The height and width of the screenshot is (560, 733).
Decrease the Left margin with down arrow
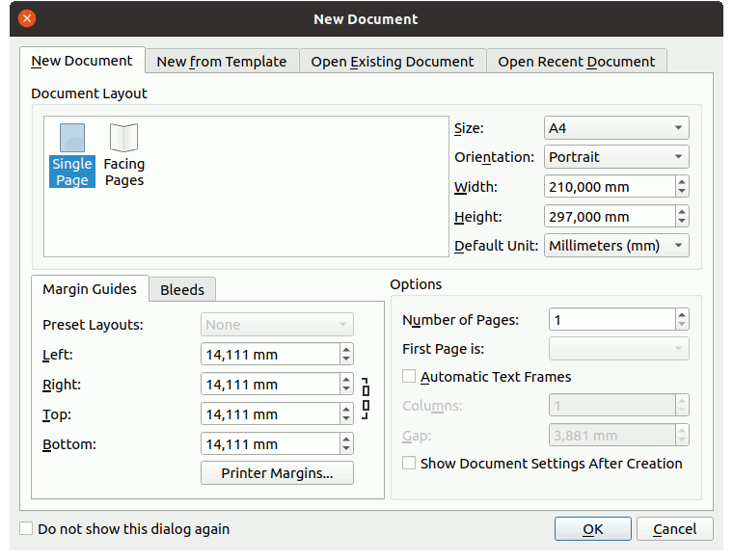tap(346, 360)
